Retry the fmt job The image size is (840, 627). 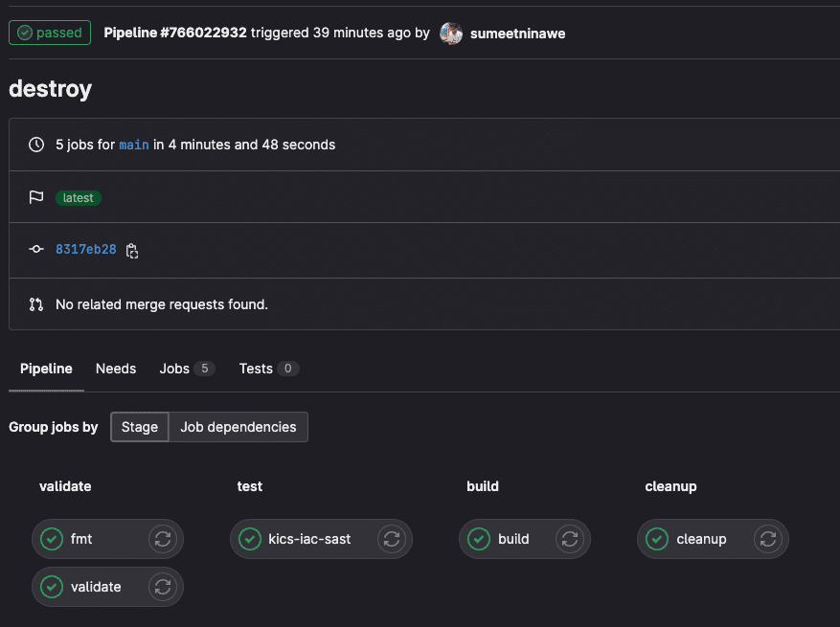[164, 539]
